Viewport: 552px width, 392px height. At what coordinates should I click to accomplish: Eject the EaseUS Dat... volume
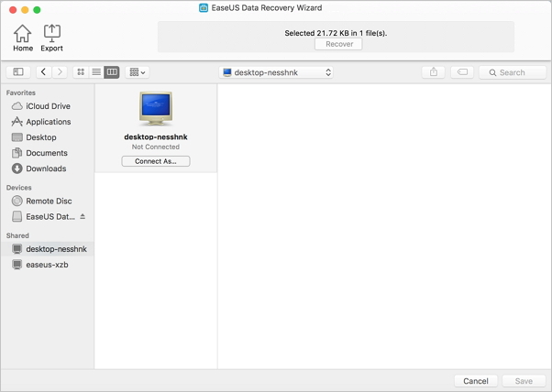pyautogui.click(x=83, y=216)
